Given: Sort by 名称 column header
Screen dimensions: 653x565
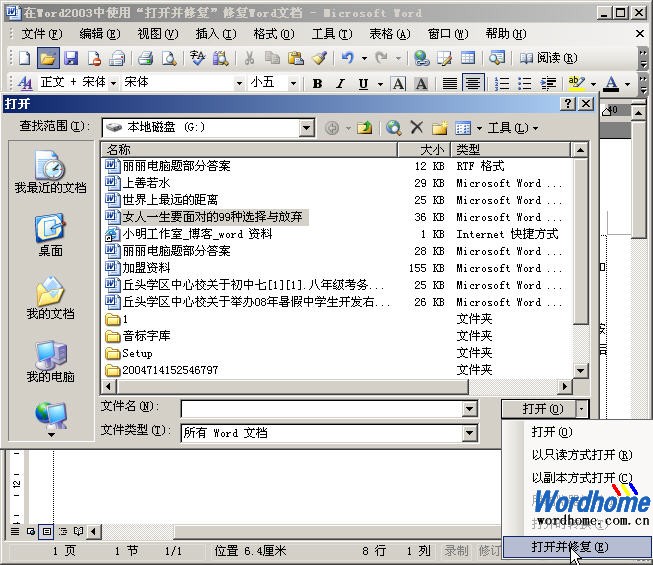Looking at the screenshot, I should [249, 149].
